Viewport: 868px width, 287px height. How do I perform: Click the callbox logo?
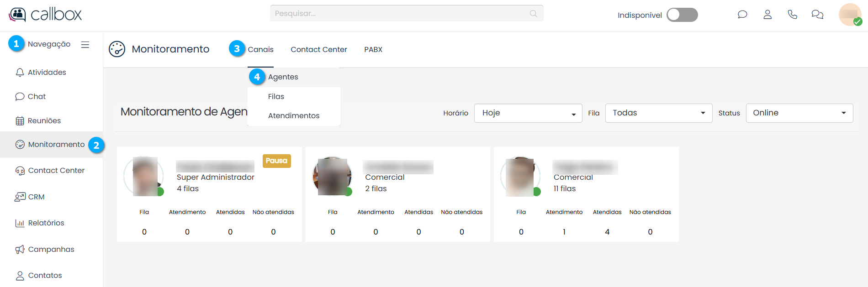coord(45,15)
